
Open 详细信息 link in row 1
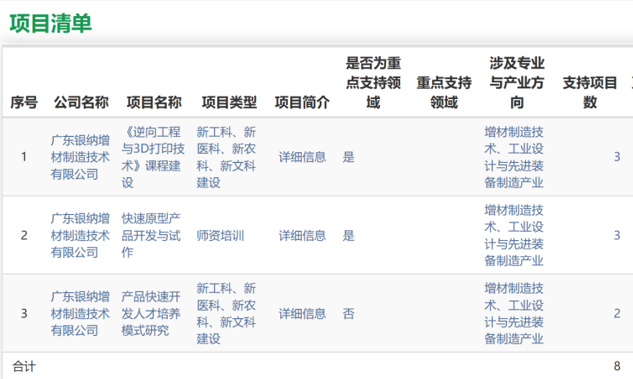(x=302, y=157)
